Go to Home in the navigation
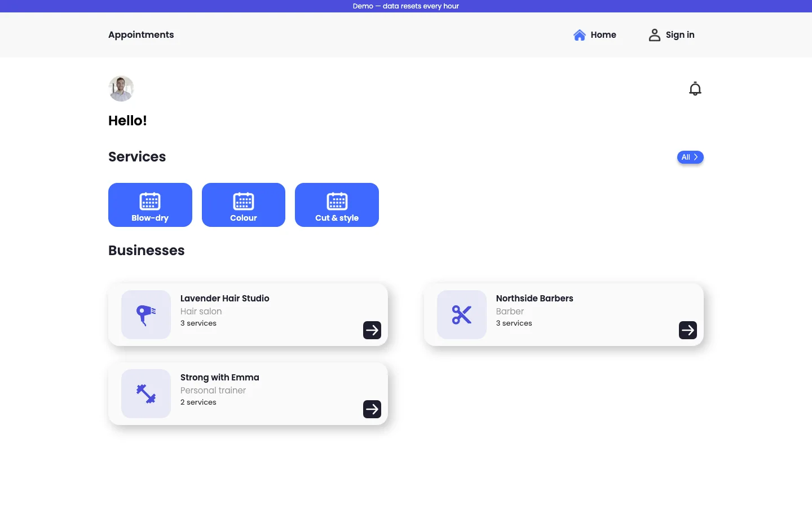812x508 pixels. pyautogui.click(x=603, y=35)
